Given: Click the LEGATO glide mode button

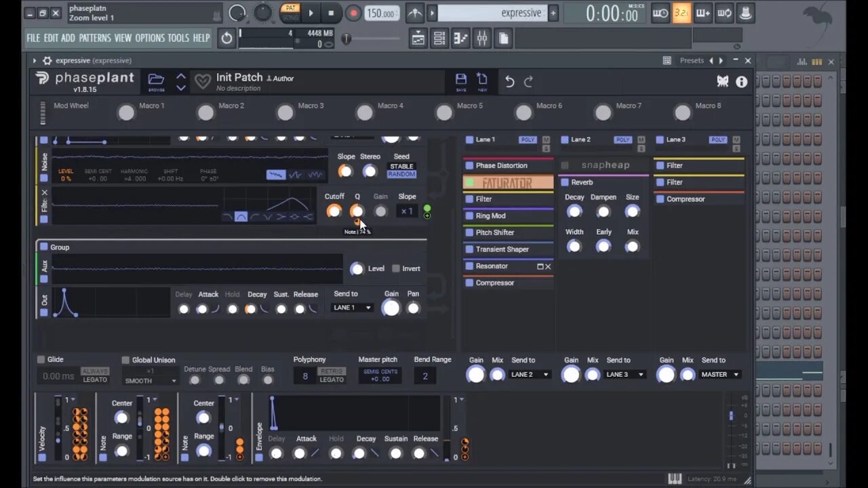Looking at the screenshot, I should point(95,380).
